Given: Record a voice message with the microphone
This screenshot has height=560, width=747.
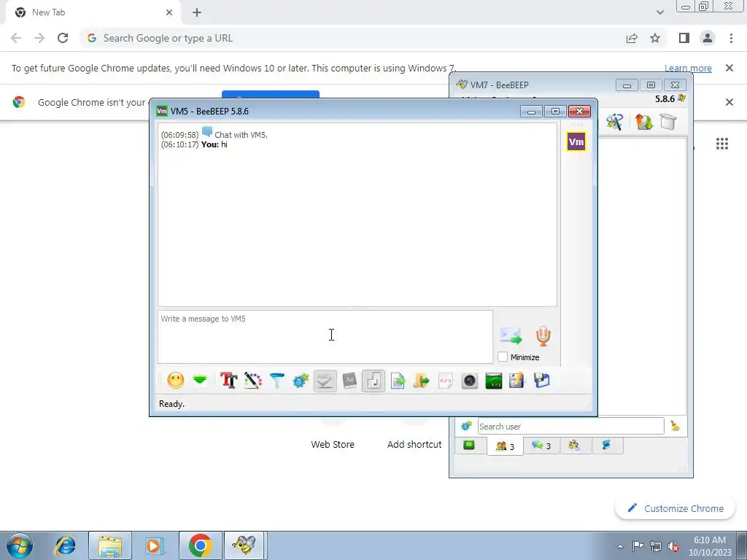Looking at the screenshot, I should click(543, 335).
